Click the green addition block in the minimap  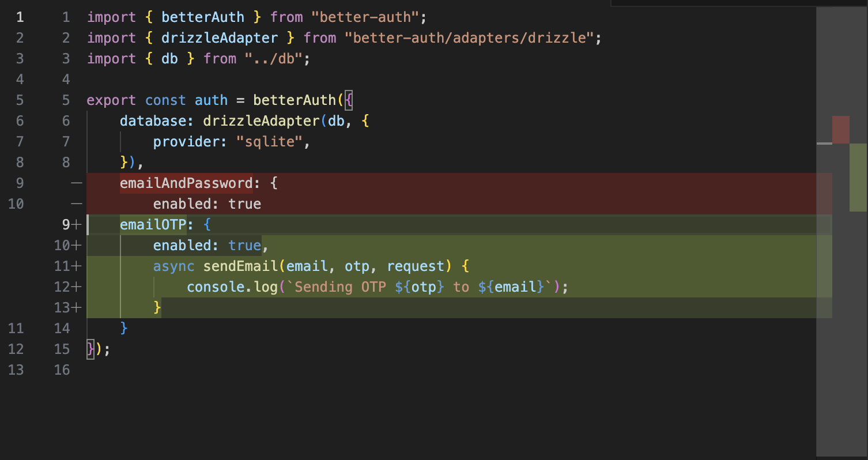(858, 178)
